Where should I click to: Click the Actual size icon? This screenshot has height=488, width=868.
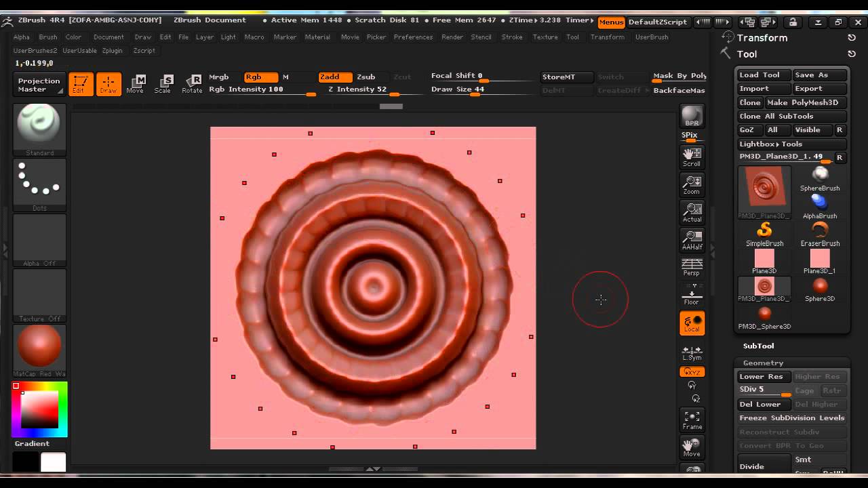692,213
